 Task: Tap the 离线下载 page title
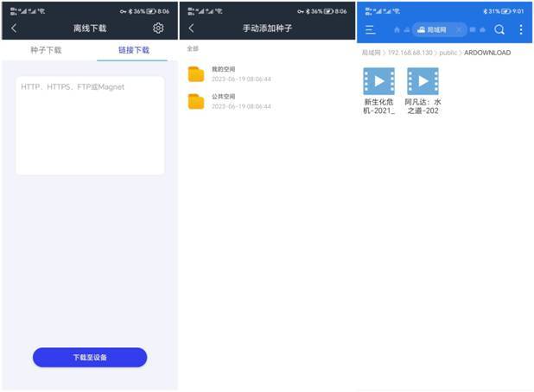90,28
